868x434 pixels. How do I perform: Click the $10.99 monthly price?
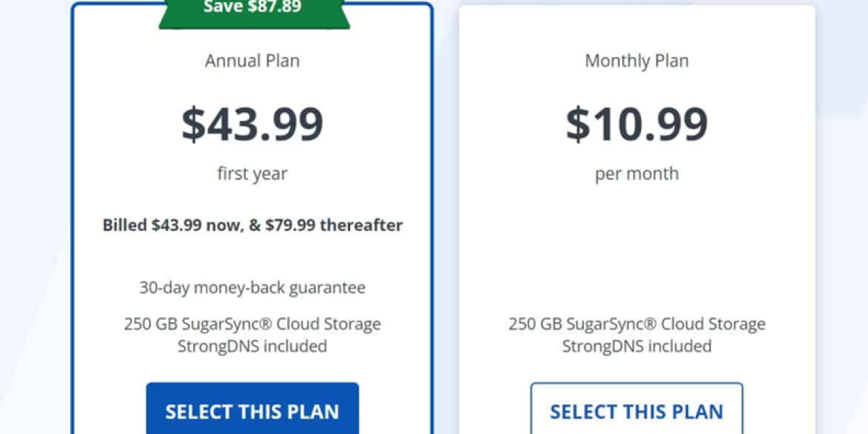click(x=637, y=124)
